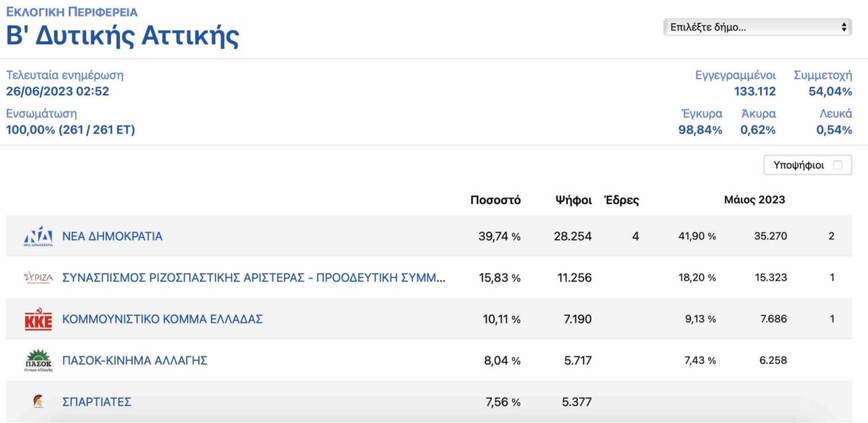Open the ΣΠΑΡΤΙΑΤΕΣ party link
This screenshot has width=868, height=423.
pyautogui.click(x=97, y=401)
